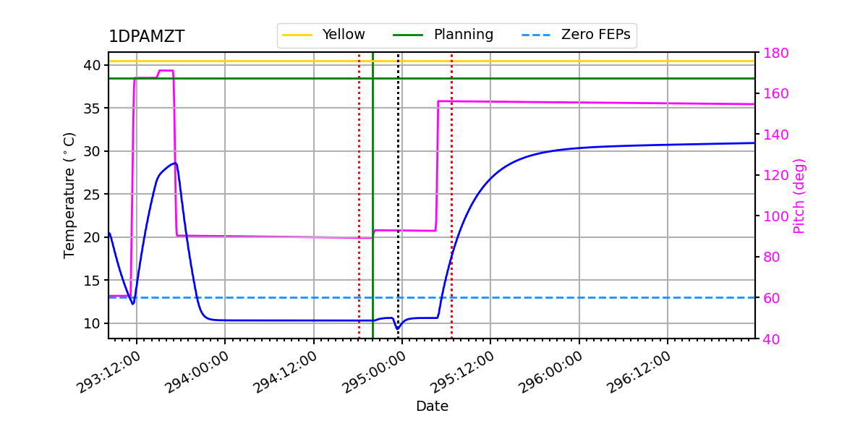The image size is (868, 434).
Task: Click the yellow legend line swatch
Action: tap(297, 35)
